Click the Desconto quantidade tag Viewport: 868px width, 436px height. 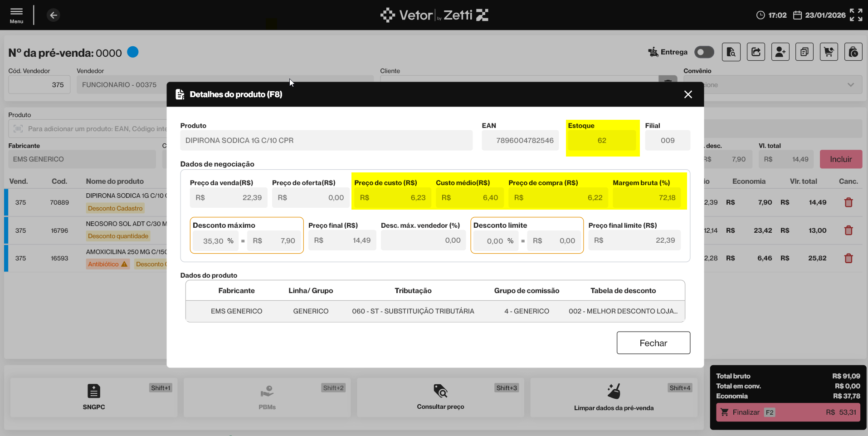[x=118, y=236]
